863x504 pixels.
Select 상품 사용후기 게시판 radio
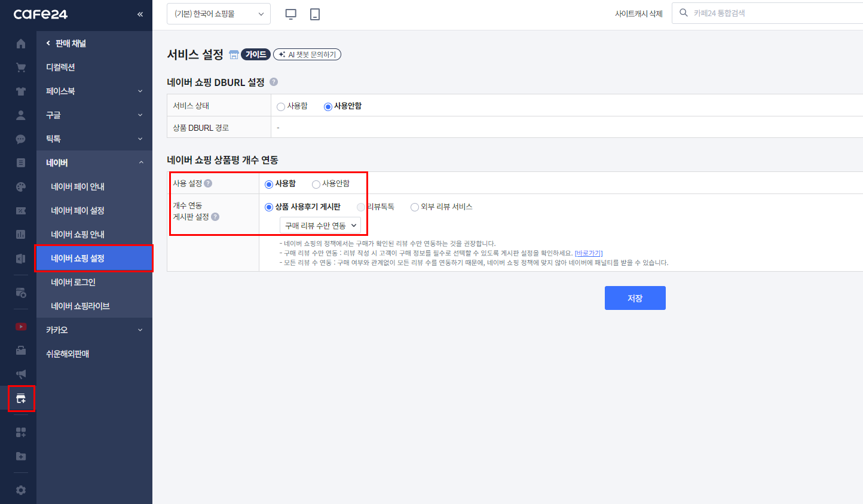click(x=269, y=207)
